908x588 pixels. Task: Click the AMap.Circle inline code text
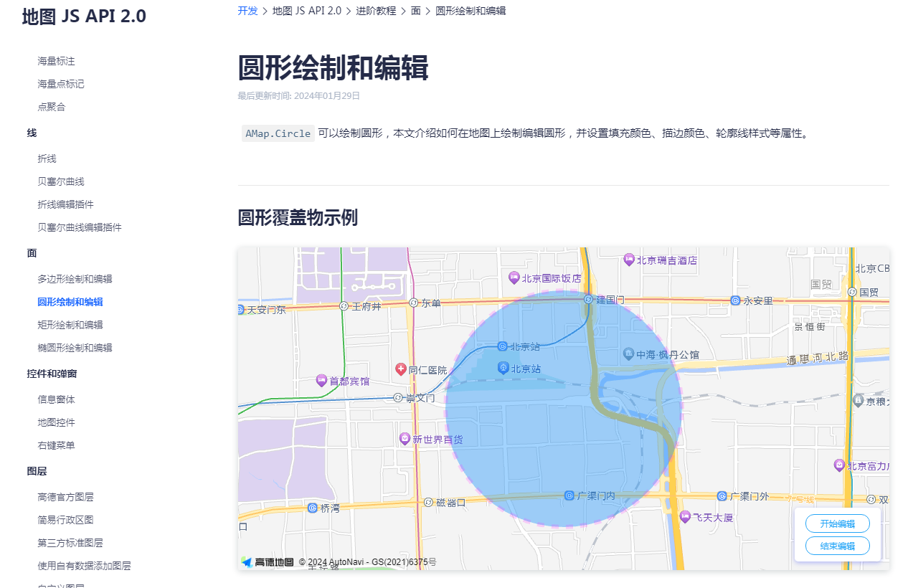pos(278,133)
